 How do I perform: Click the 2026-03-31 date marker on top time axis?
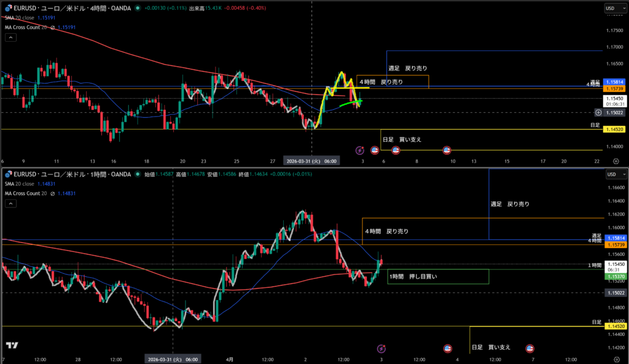pyautogui.click(x=311, y=161)
